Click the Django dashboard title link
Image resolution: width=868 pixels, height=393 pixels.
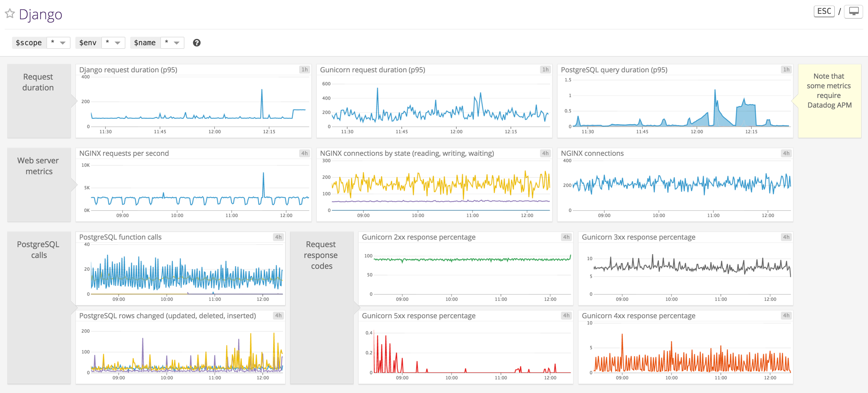[40, 14]
